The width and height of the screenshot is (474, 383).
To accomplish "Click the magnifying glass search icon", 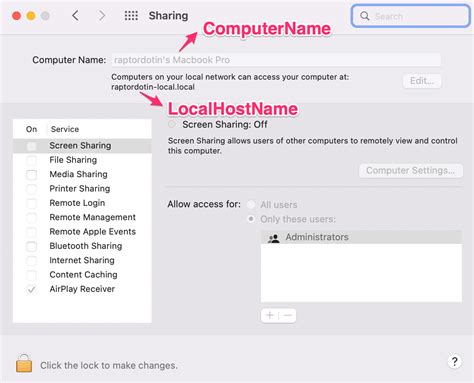I will [365, 16].
